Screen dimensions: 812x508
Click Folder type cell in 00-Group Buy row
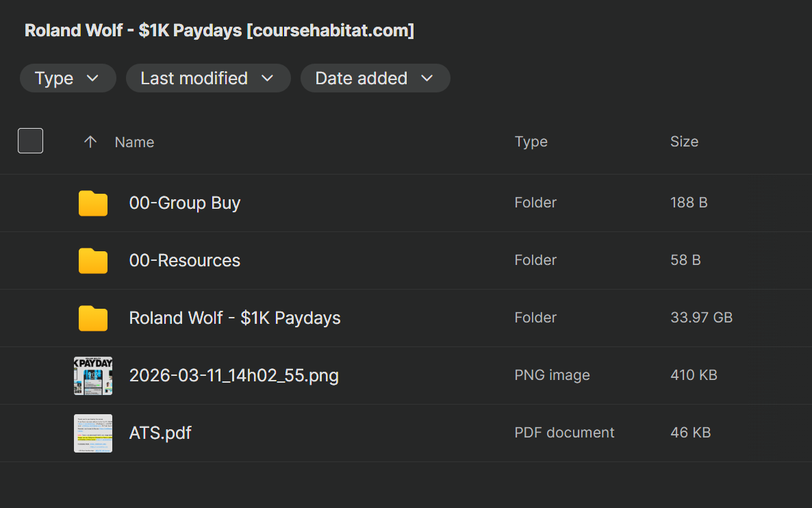tap(535, 203)
